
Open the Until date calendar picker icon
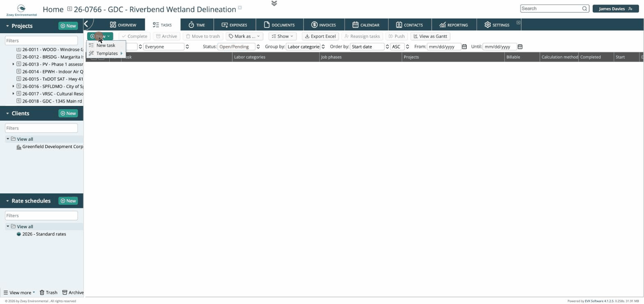click(520, 47)
